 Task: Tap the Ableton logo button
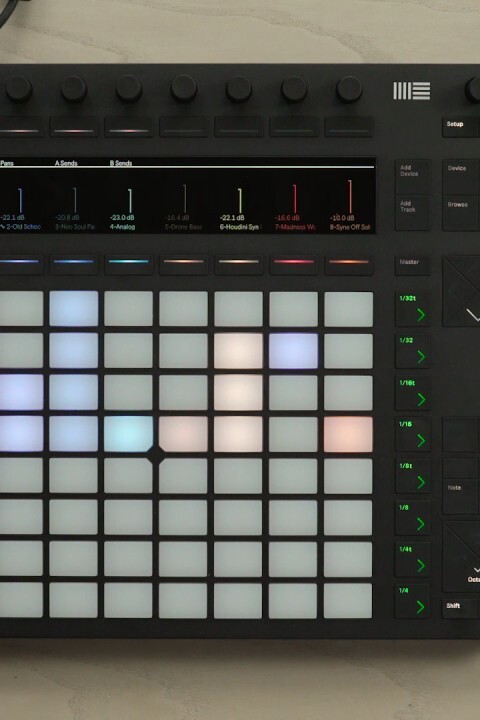tap(412, 91)
